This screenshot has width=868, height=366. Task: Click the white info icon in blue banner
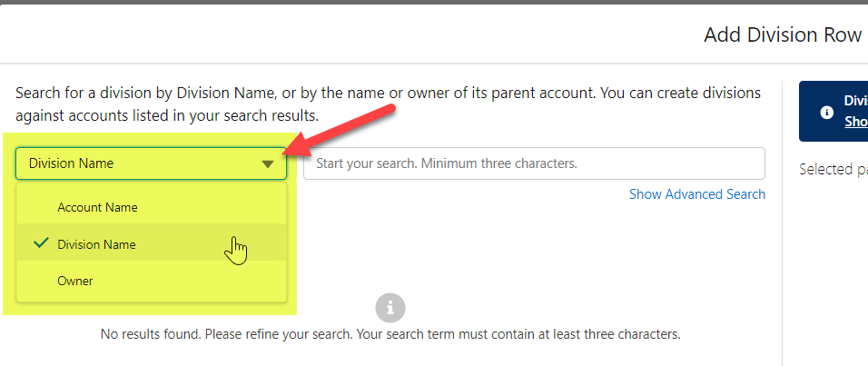[x=826, y=113]
